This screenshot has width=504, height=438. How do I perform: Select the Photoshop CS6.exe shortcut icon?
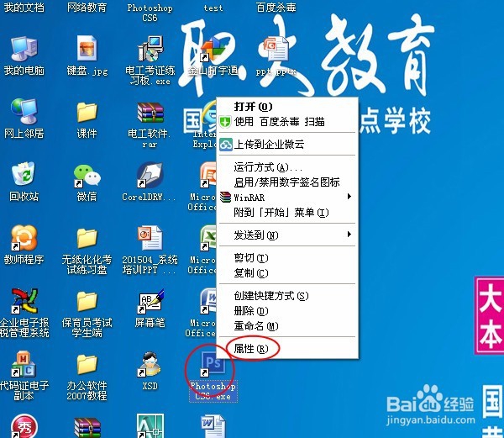tap(213, 364)
